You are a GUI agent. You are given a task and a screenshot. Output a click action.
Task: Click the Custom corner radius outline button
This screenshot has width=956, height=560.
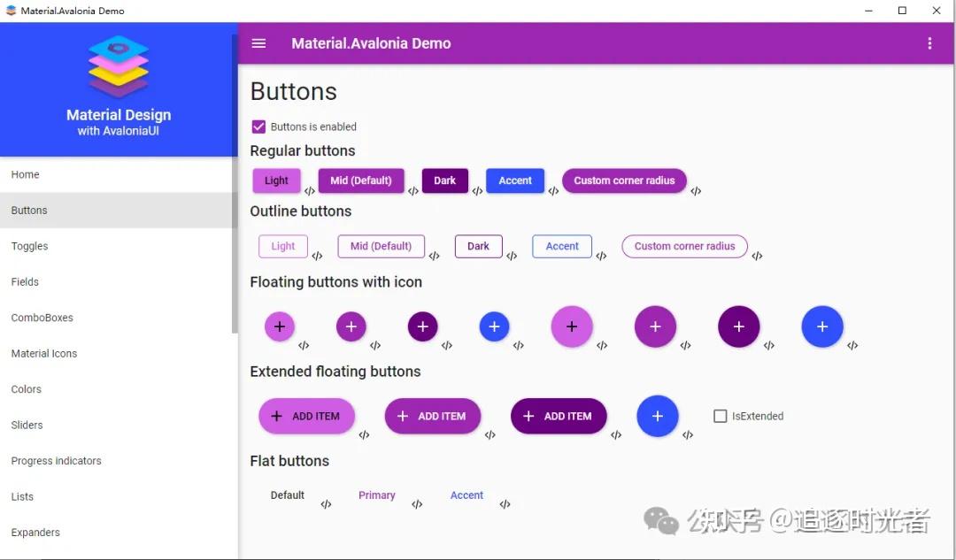click(684, 246)
